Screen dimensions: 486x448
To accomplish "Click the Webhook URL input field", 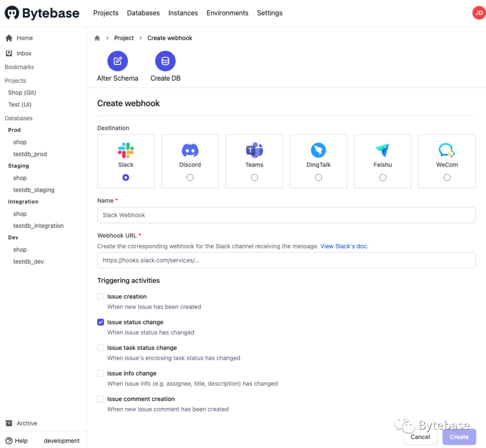I will click(x=286, y=260).
